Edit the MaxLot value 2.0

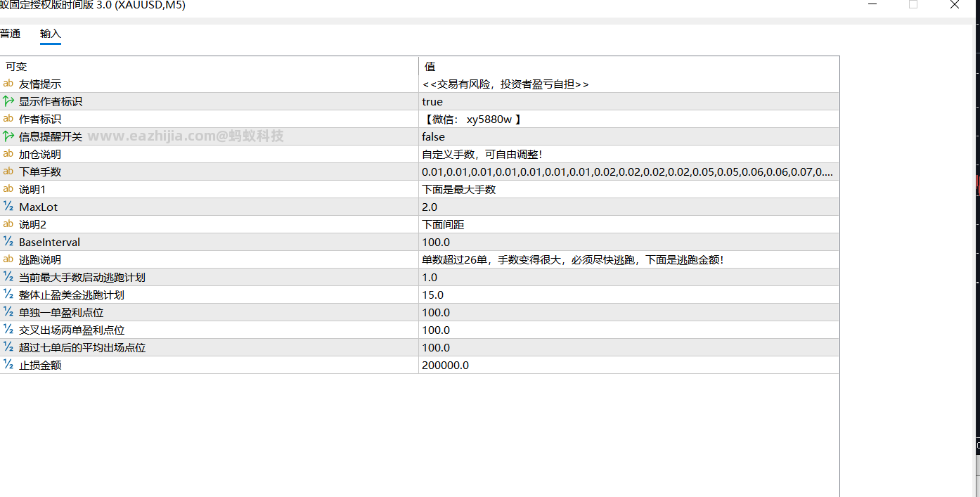pyautogui.click(x=628, y=207)
